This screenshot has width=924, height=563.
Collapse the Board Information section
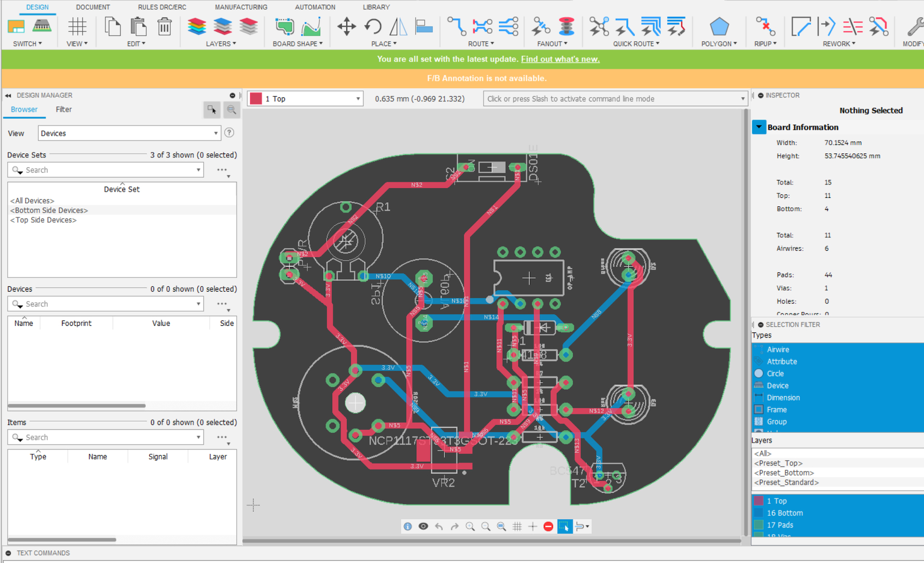click(x=759, y=127)
